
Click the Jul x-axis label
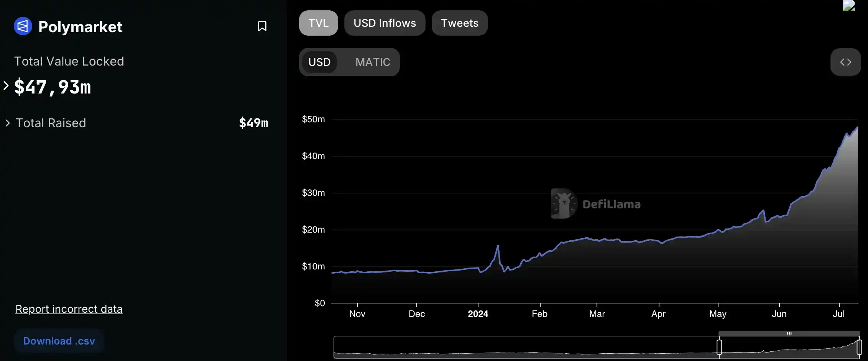838,314
